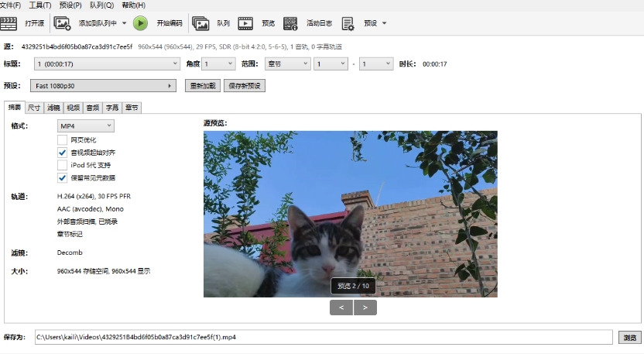
Task: Enable the 网页优化 checkbox
Action: coord(62,139)
